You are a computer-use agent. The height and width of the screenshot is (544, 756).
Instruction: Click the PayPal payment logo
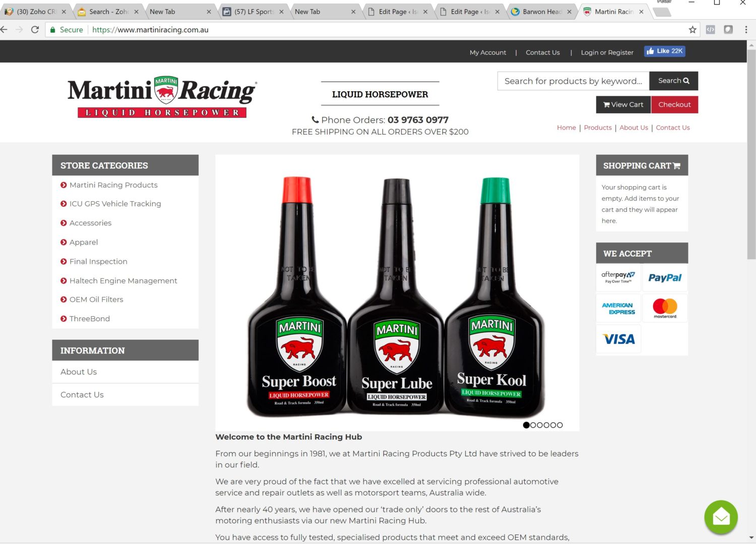pos(665,277)
